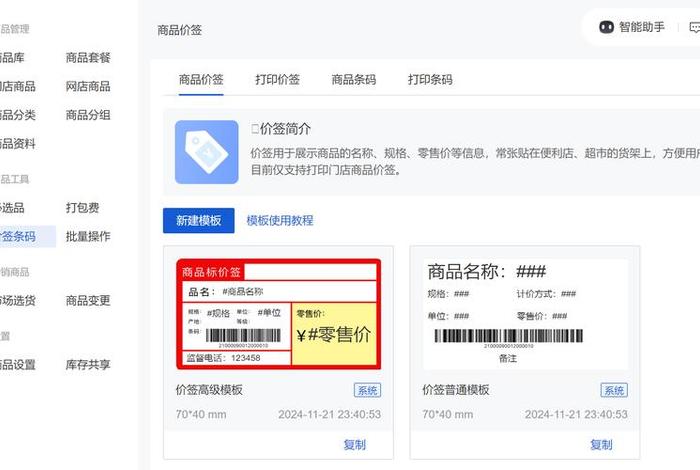Click the 新建模板 button
The image size is (700, 470).
pyautogui.click(x=199, y=220)
